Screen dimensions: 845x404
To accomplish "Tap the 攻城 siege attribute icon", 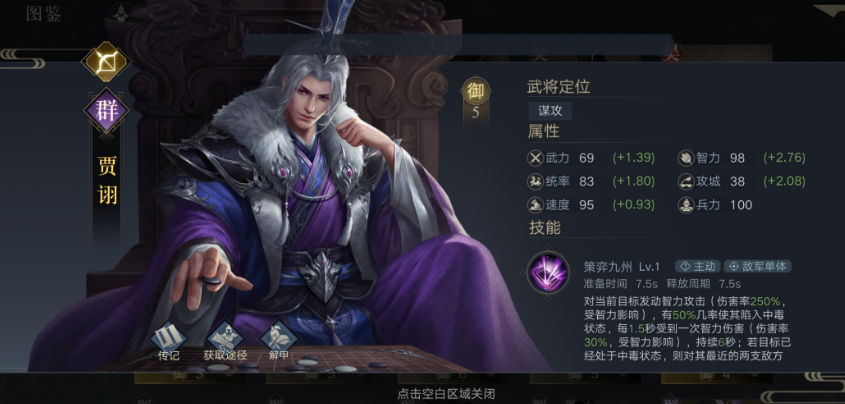I will pyautogui.click(x=686, y=181).
